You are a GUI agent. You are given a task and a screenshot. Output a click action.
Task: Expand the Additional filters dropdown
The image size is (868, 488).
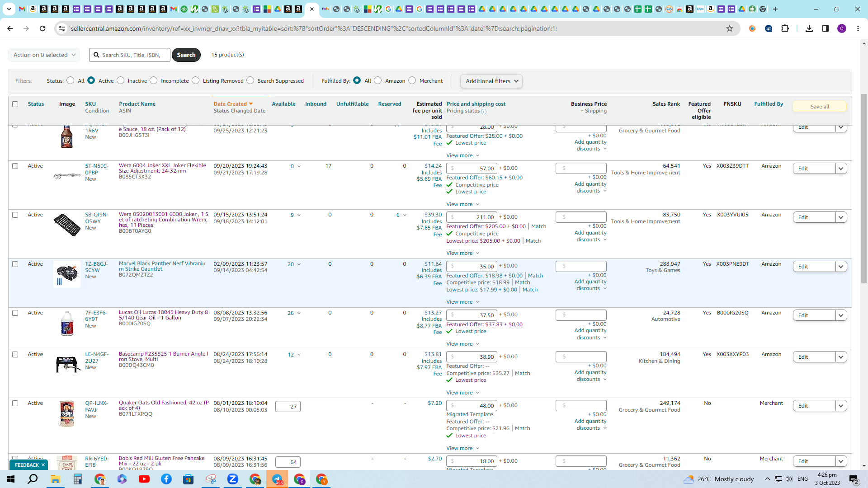(x=491, y=81)
